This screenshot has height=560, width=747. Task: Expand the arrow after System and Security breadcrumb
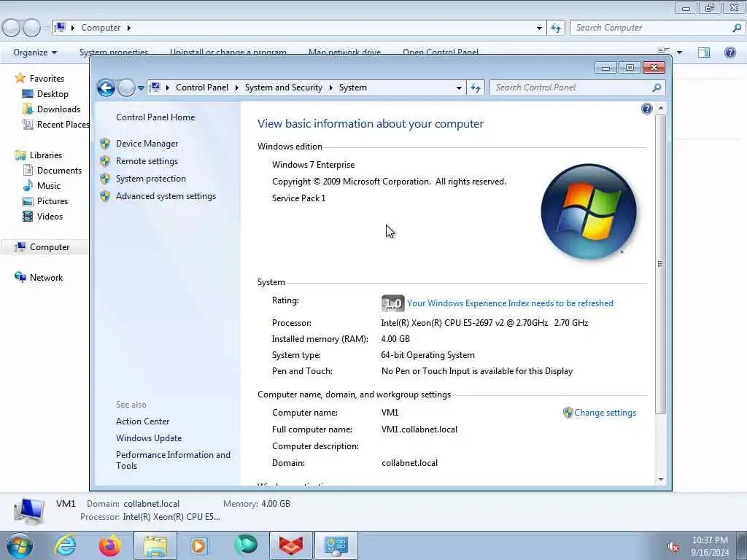tap(330, 87)
